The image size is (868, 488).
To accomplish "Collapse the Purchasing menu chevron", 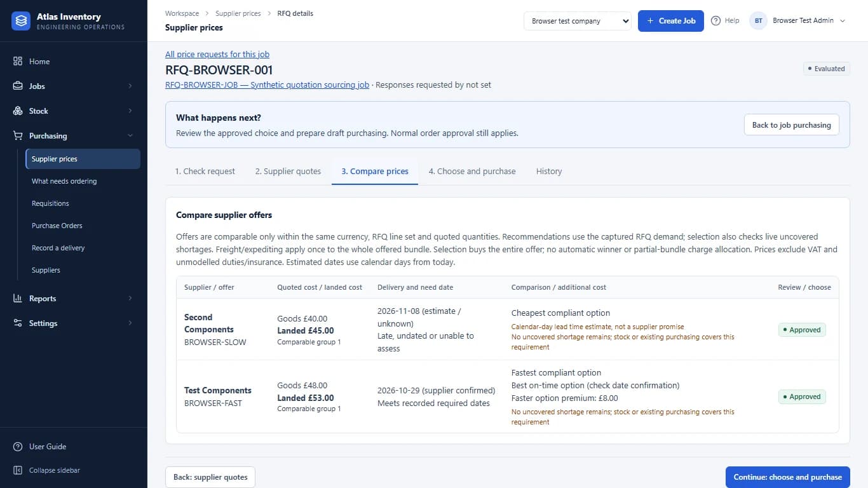I will [x=130, y=136].
